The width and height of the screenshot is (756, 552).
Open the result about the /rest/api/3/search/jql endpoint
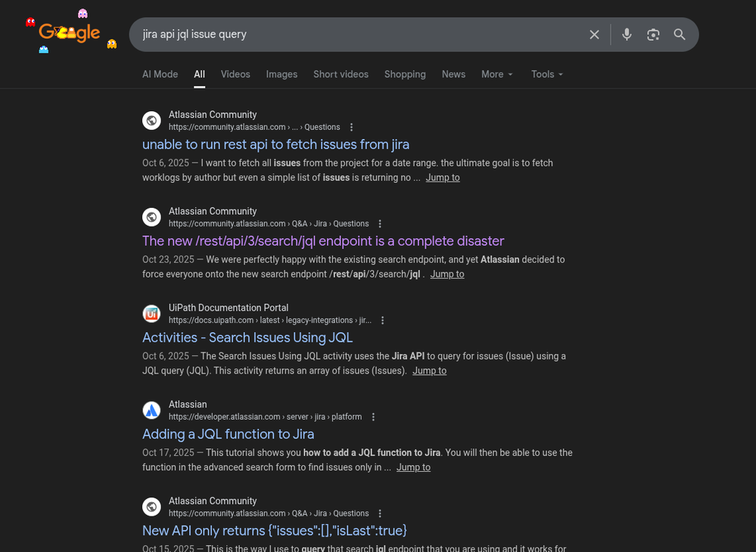point(323,240)
